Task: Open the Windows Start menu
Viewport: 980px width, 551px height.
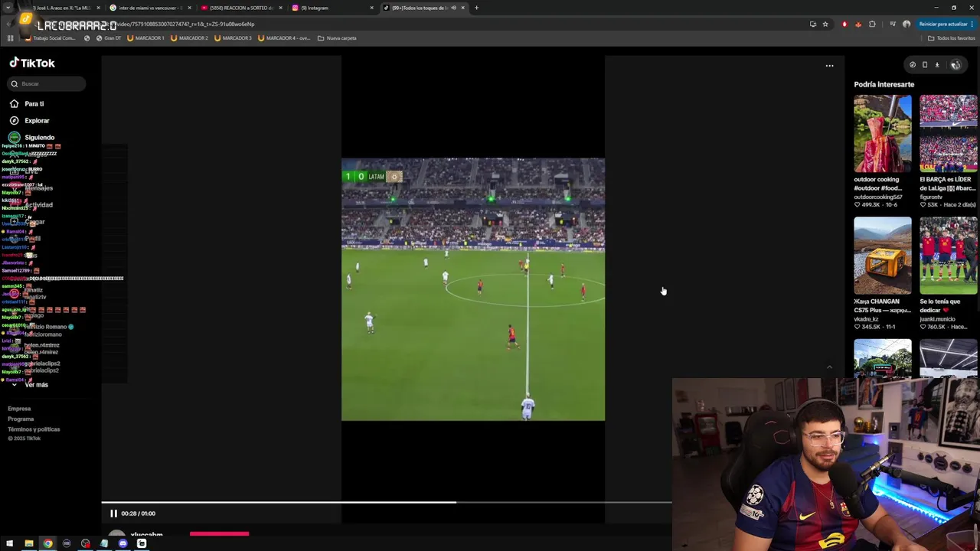Action: coord(9,543)
